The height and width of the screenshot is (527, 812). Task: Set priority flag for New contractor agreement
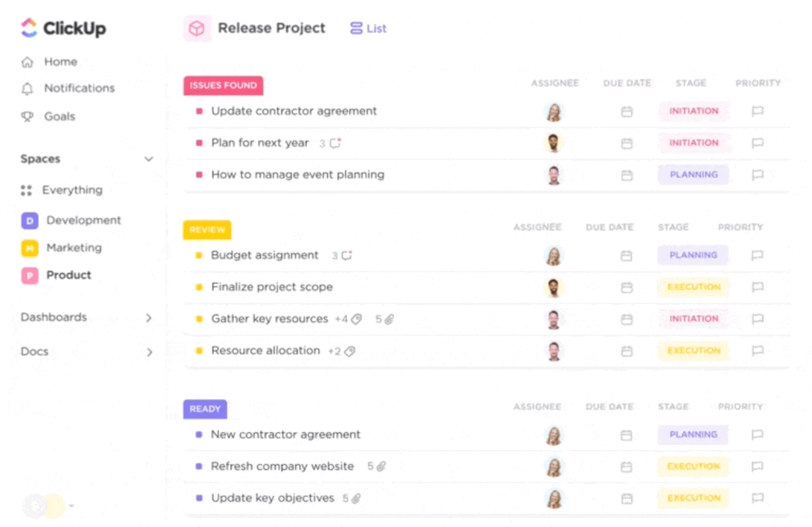coord(758,435)
